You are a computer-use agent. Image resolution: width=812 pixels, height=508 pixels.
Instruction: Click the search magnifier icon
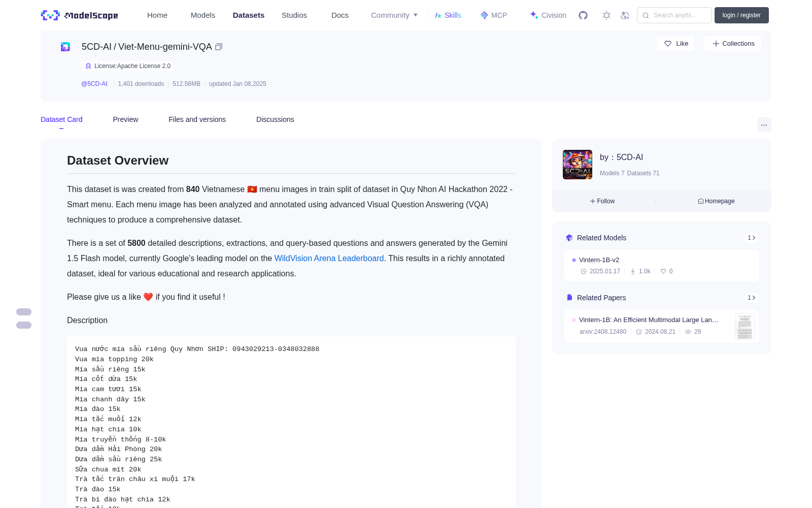646,15
